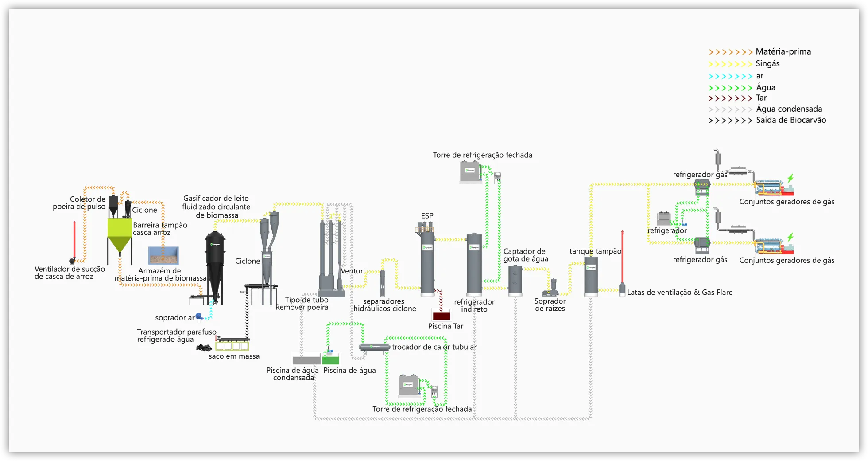Click the tanque tampão vessel icon
This screenshot has height=461, width=868.
[591, 276]
